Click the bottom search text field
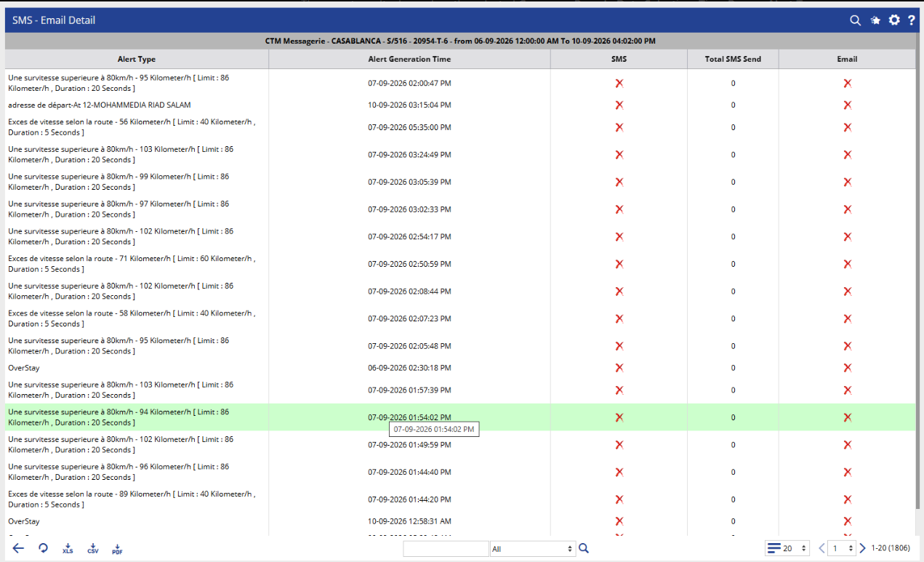This screenshot has height=562, width=924. pyautogui.click(x=446, y=549)
